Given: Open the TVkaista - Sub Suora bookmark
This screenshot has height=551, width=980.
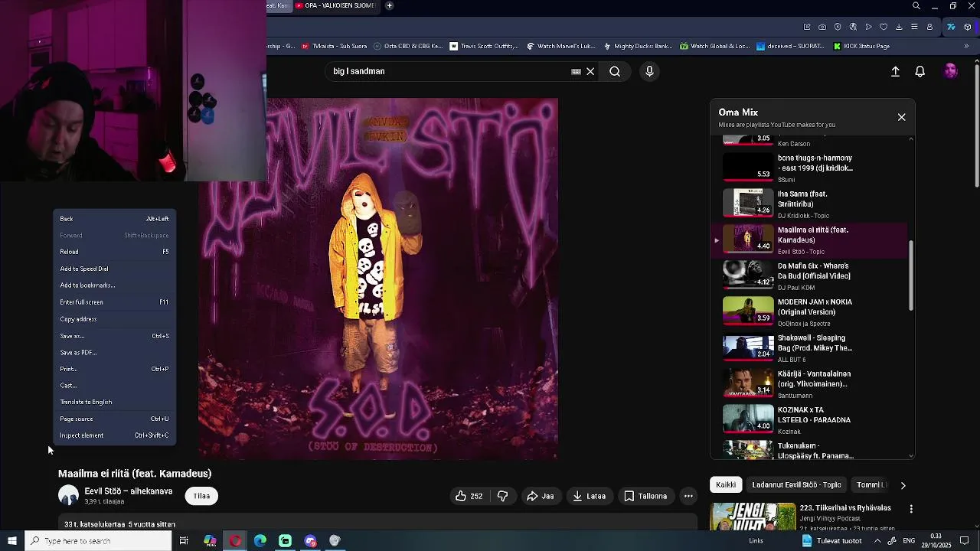Looking at the screenshot, I should 334,46.
